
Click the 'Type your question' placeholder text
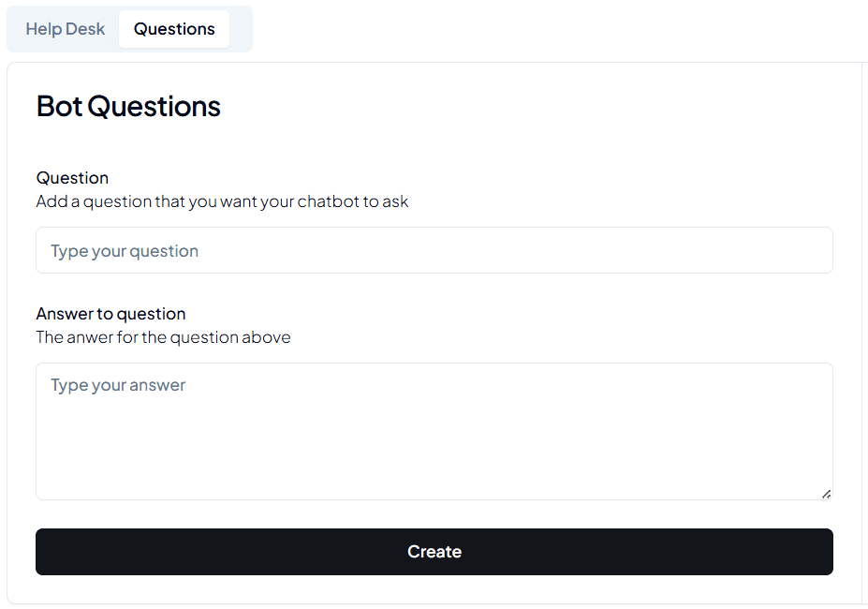[125, 251]
